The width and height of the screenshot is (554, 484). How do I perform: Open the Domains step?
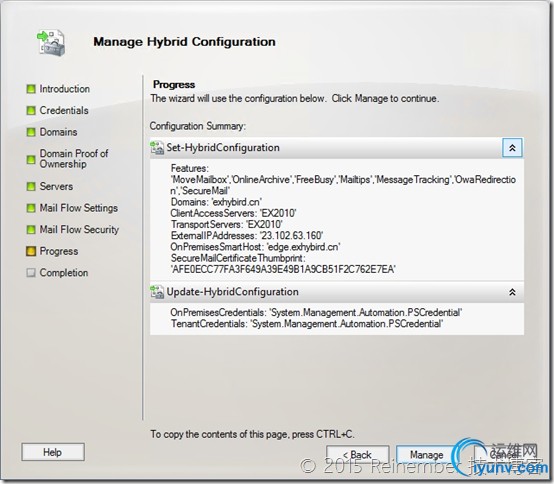[x=58, y=132]
